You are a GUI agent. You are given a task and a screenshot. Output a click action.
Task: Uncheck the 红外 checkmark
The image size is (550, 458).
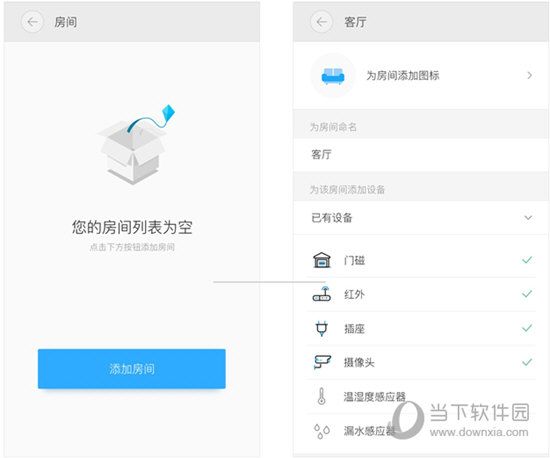pyautogui.click(x=527, y=294)
